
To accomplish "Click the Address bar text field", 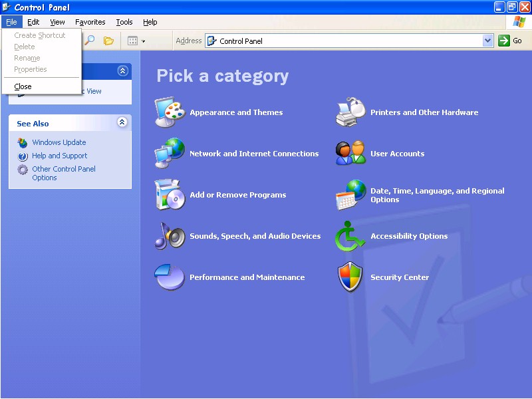I will 350,41.
